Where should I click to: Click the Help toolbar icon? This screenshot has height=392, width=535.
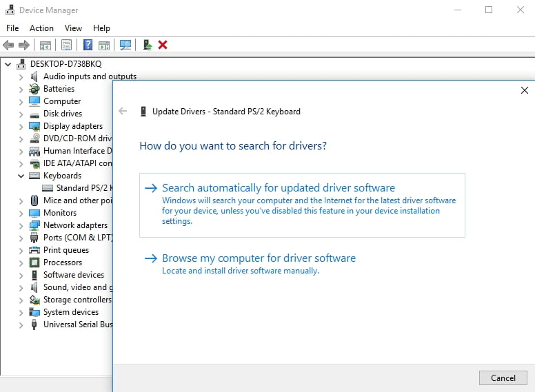point(88,45)
